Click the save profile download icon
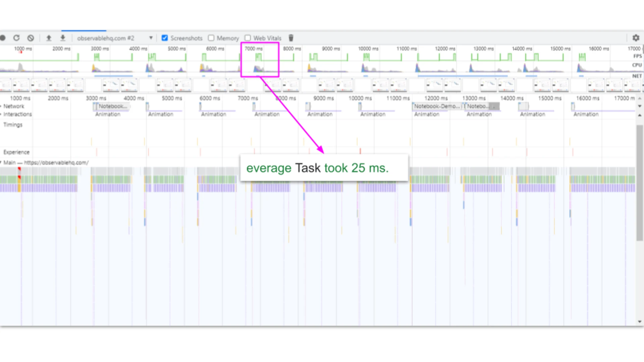 (63, 38)
